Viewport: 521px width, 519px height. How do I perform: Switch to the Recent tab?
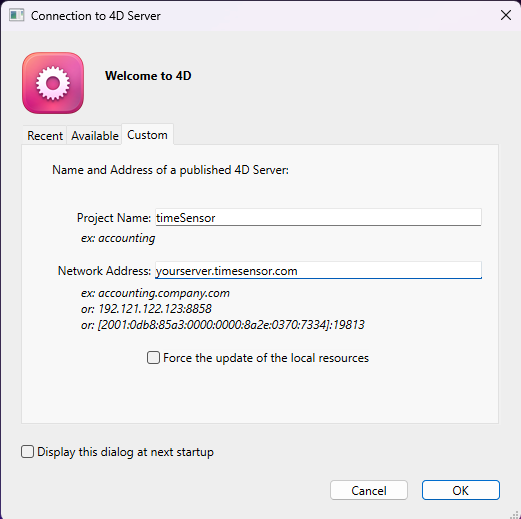[45, 136]
